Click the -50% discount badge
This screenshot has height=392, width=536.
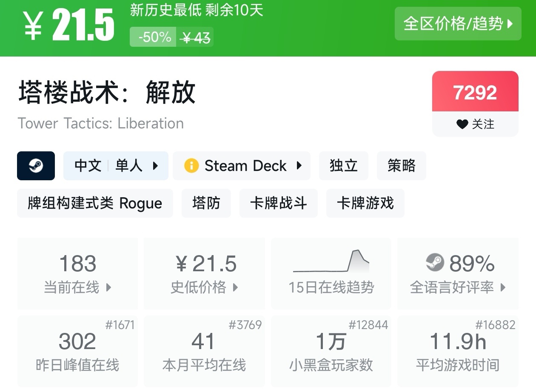click(154, 37)
